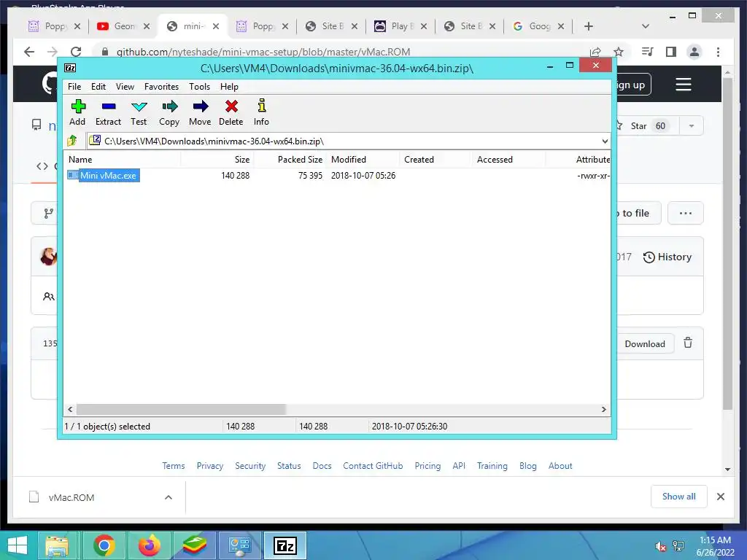Close the Chrome downloads bar
Image resolution: width=747 pixels, height=560 pixels.
pos(720,497)
